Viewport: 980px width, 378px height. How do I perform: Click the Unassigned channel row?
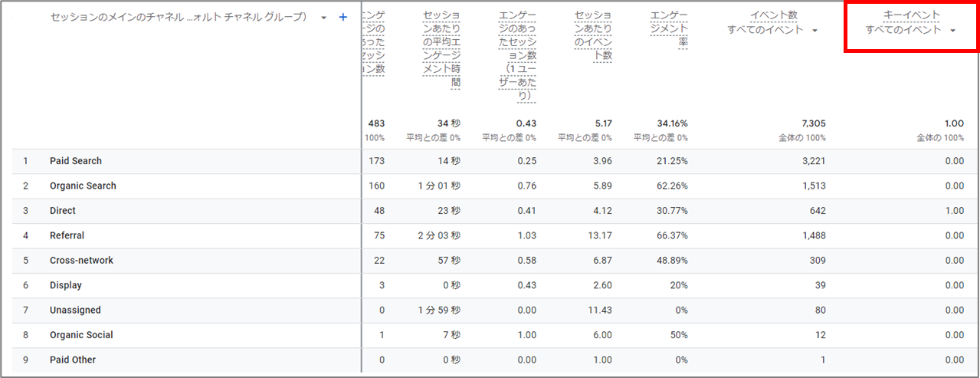pyautogui.click(x=74, y=311)
